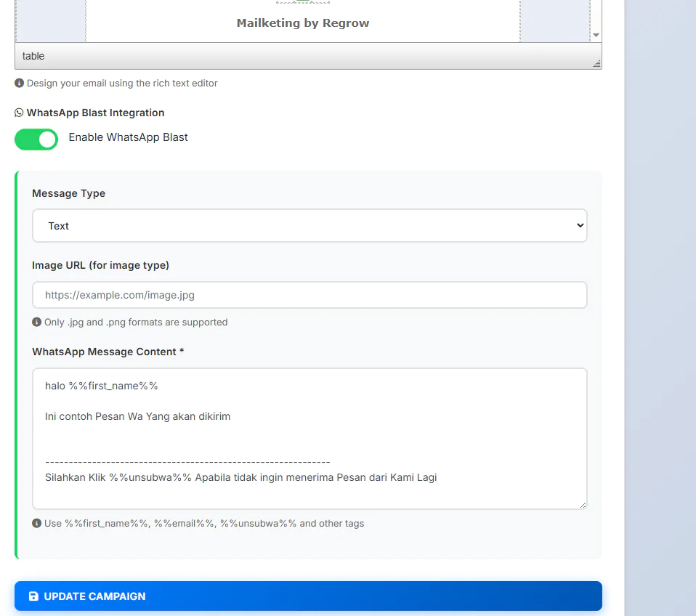This screenshot has height=616, width=696.
Task: Click info icon beside the .jpg and .png note
Action: [x=37, y=322]
